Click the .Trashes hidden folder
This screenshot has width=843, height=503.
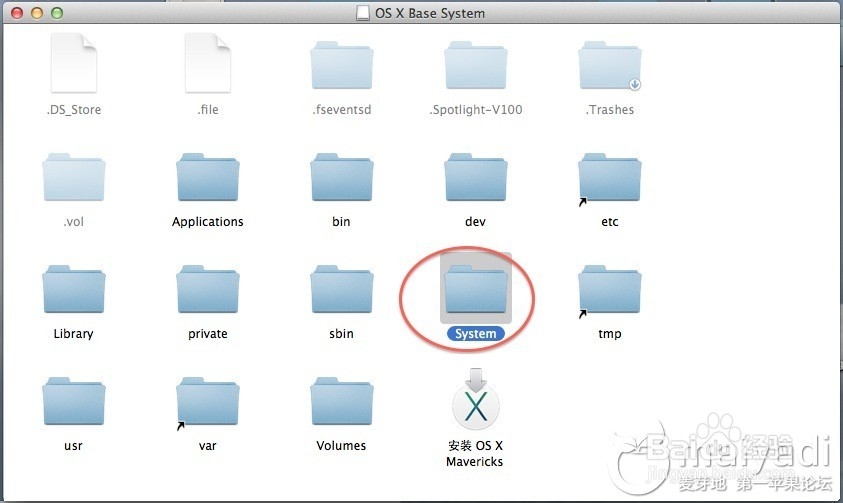(610, 66)
